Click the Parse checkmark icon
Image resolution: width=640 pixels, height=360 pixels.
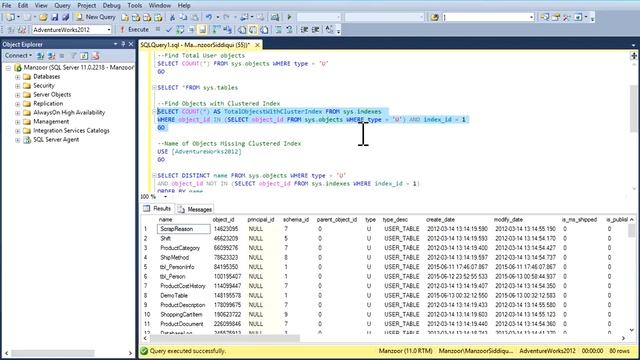coord(169,29)
